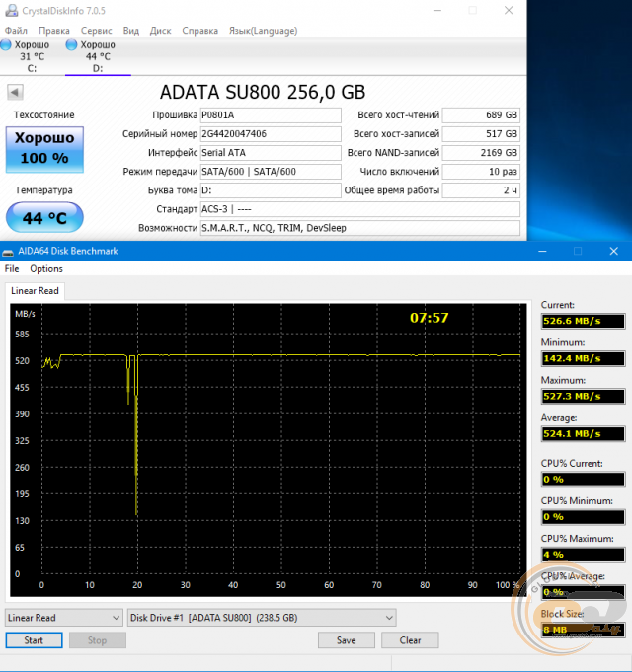Click the Start benchmark button

[x=34, y=640]
